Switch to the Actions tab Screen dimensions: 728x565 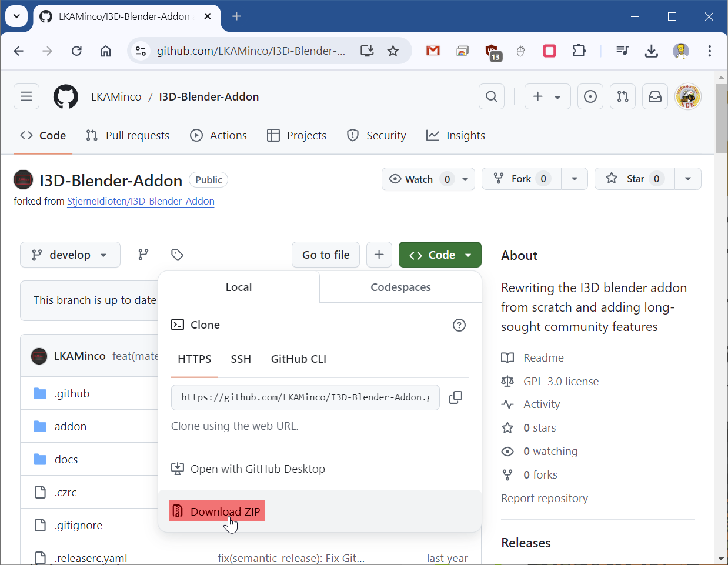tap(219, 136)
